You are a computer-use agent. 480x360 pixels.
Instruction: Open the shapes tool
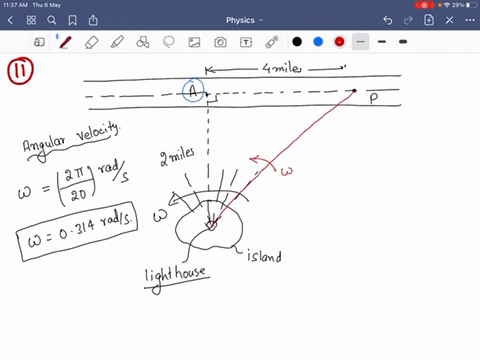click(143, 42)
